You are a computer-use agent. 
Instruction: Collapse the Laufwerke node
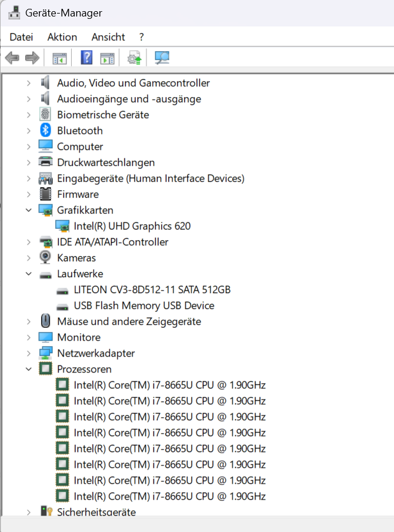coord(29,274)
